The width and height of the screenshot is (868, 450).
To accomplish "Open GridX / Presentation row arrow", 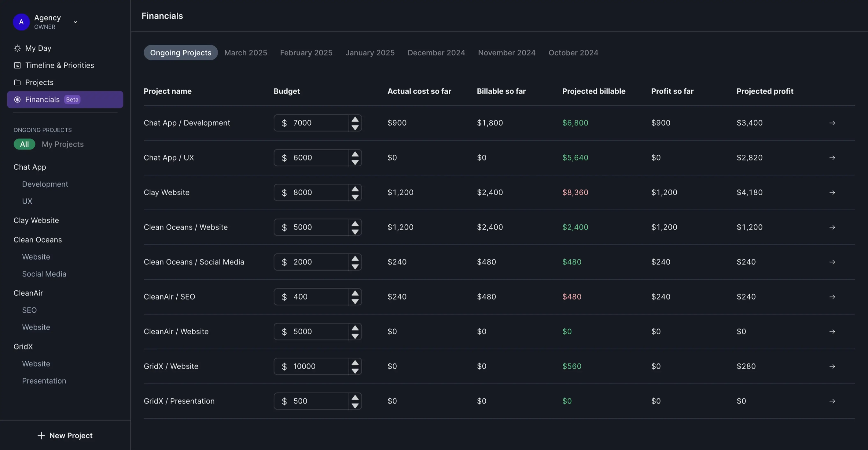I will click(x=832, y=401).
